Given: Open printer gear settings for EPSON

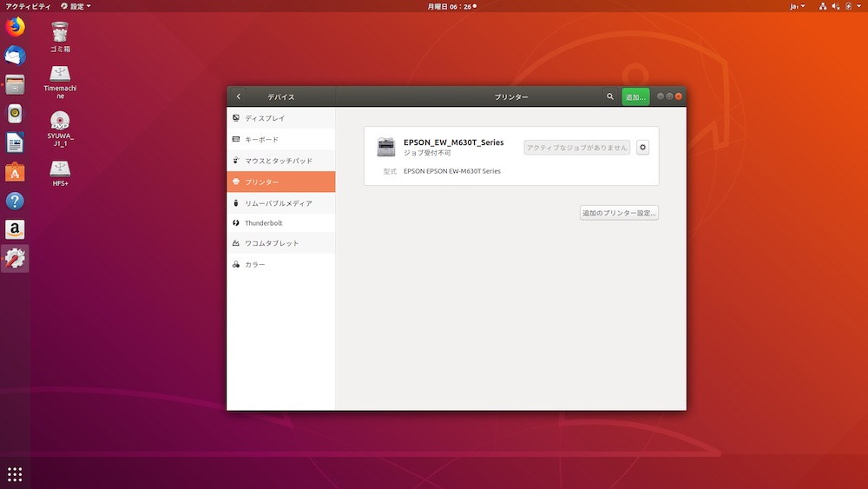Looking at the screenshot, I should coord(642,148).
